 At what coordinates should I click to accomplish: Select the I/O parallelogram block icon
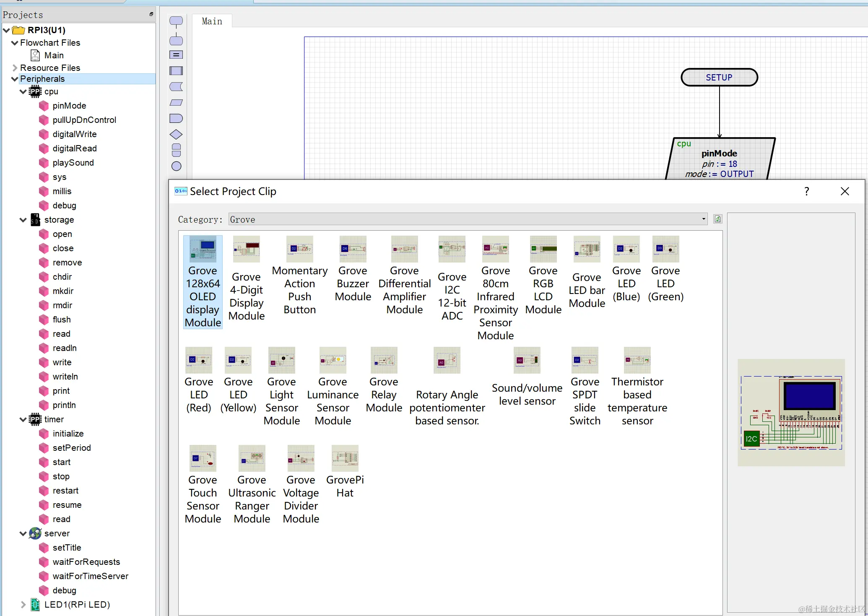pos(176,103)
